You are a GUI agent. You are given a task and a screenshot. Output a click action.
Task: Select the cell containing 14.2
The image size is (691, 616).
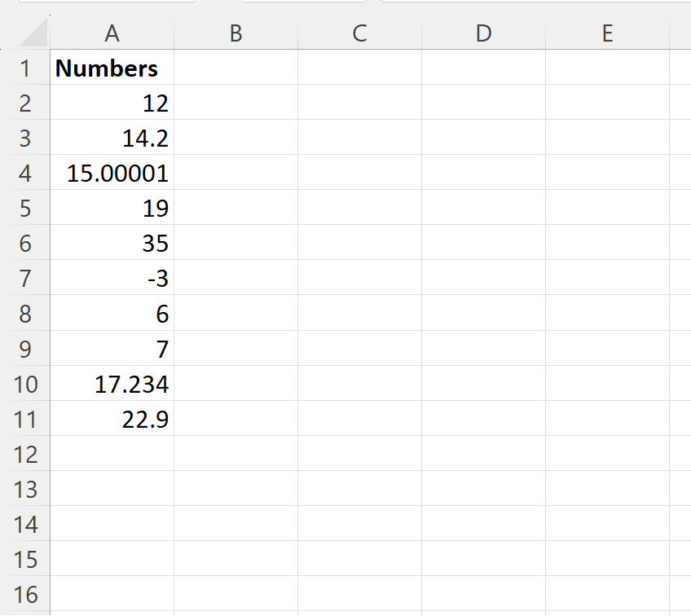tap(112, 138)
